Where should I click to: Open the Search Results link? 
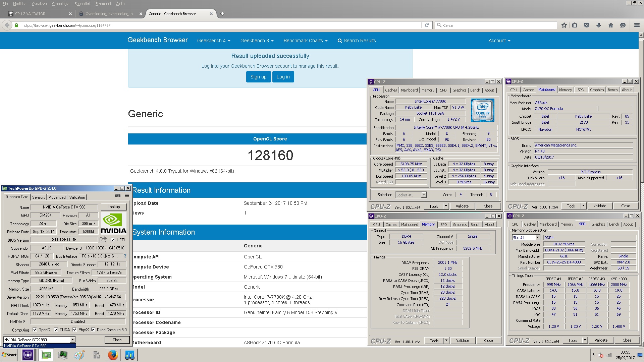(x=357, y=41)
